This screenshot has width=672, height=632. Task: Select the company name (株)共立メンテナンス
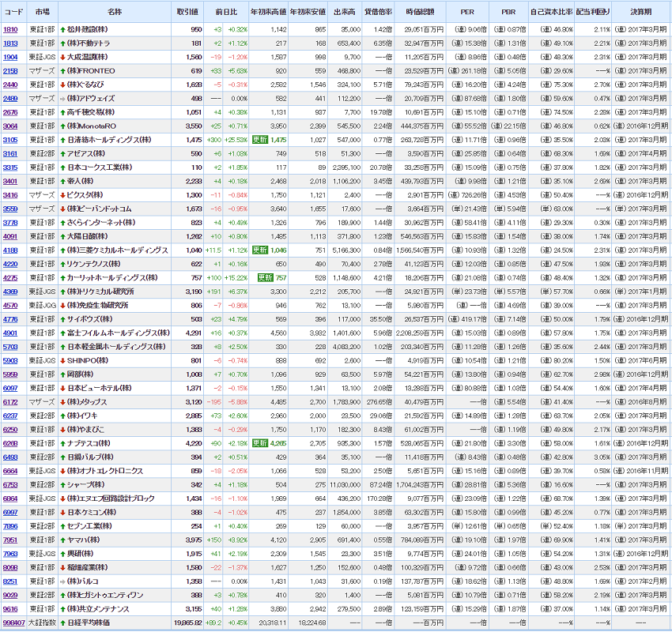click(x=98, y=609)
